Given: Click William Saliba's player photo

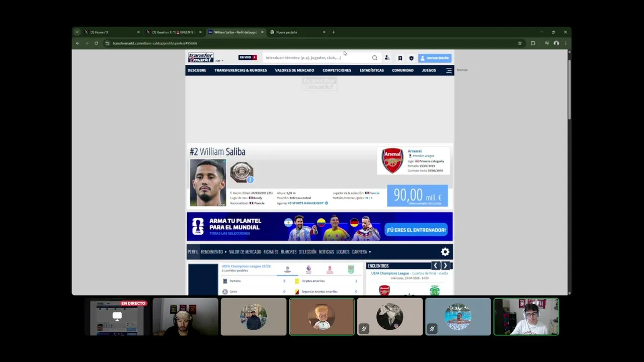Looking at the screenshot, I should click(208, 183).
